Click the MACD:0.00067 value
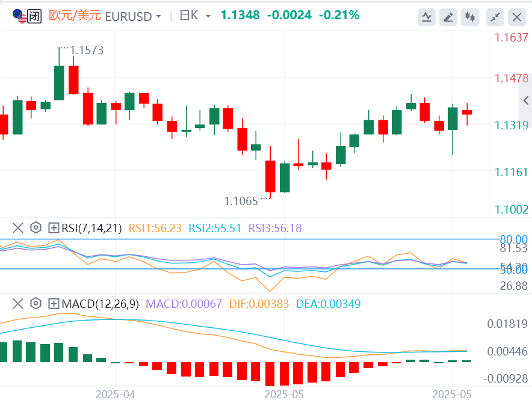This screenshot has height=406, width=532. pyautogui.click(x=184, y=304)
